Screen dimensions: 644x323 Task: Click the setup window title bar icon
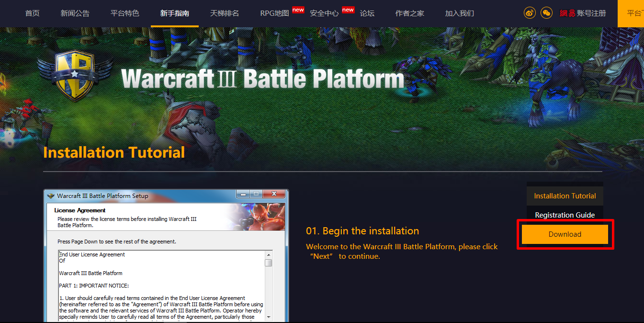51,196
